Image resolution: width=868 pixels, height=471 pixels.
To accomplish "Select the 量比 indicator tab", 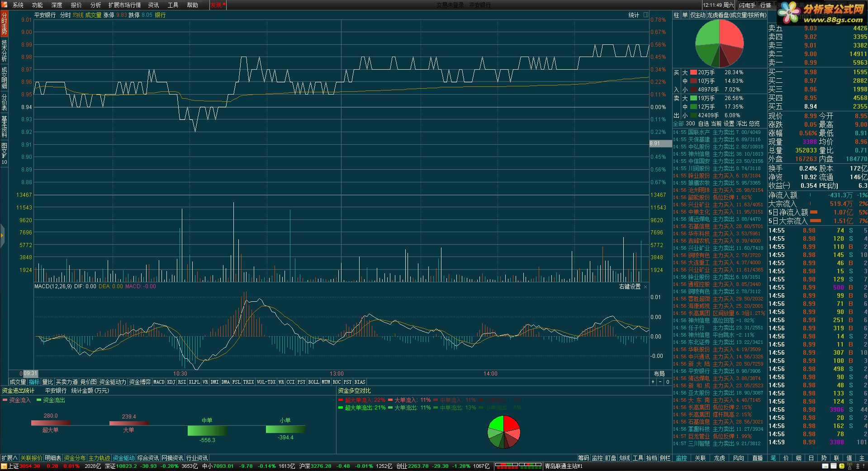I will click(x=47, y=382).
